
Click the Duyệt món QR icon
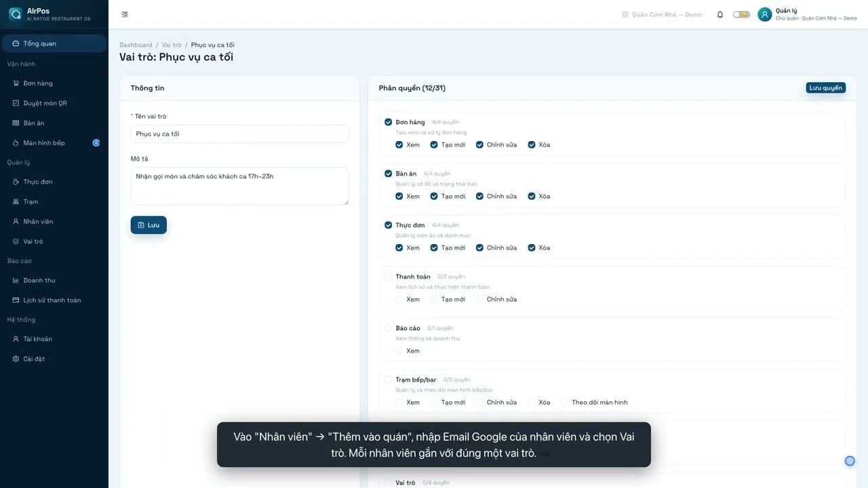[16, 103]
